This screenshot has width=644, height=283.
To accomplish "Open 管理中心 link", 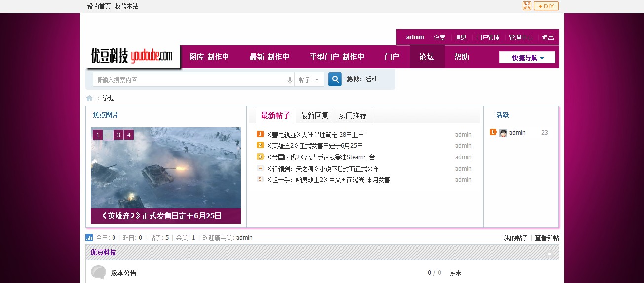I will (x=521, y=37).
